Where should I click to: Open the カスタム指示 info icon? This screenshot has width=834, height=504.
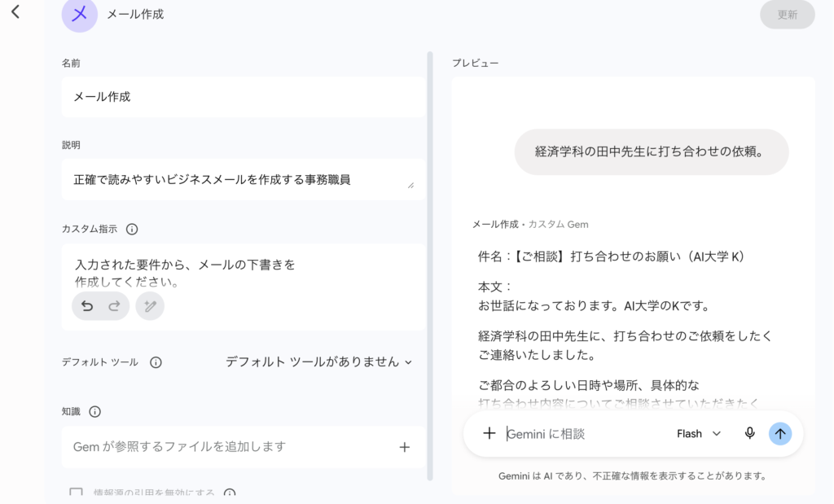[x=132, y=229]
